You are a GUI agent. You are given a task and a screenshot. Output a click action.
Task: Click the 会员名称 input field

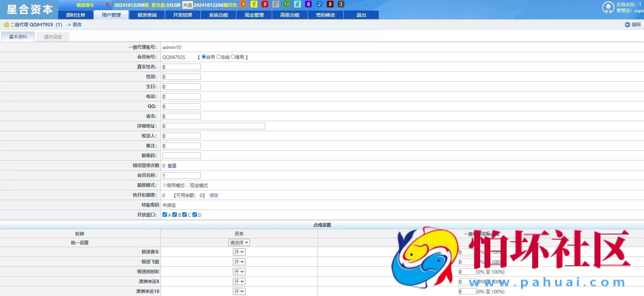(182, 176)
